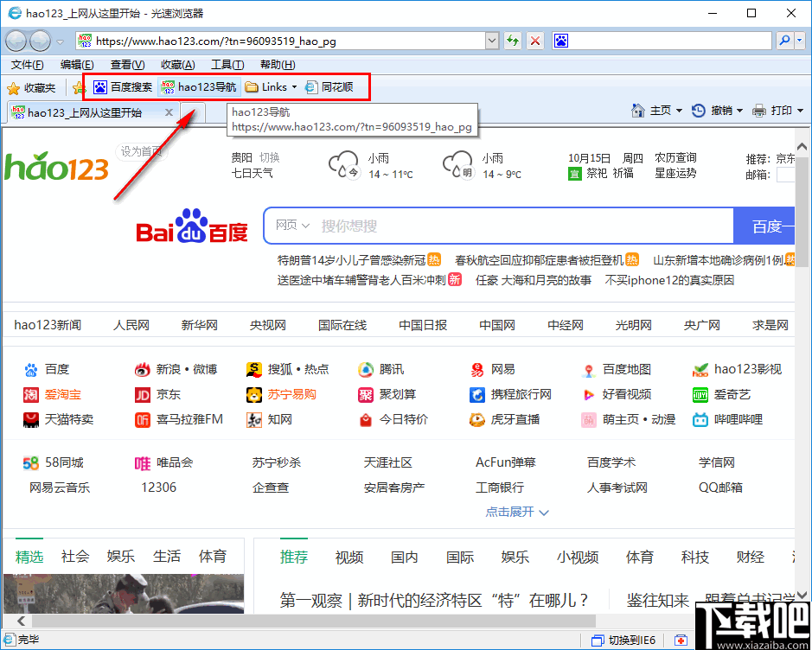The image size is (812, 650).
Task: Click the 京东 JD icon
Action: [143, 395]
